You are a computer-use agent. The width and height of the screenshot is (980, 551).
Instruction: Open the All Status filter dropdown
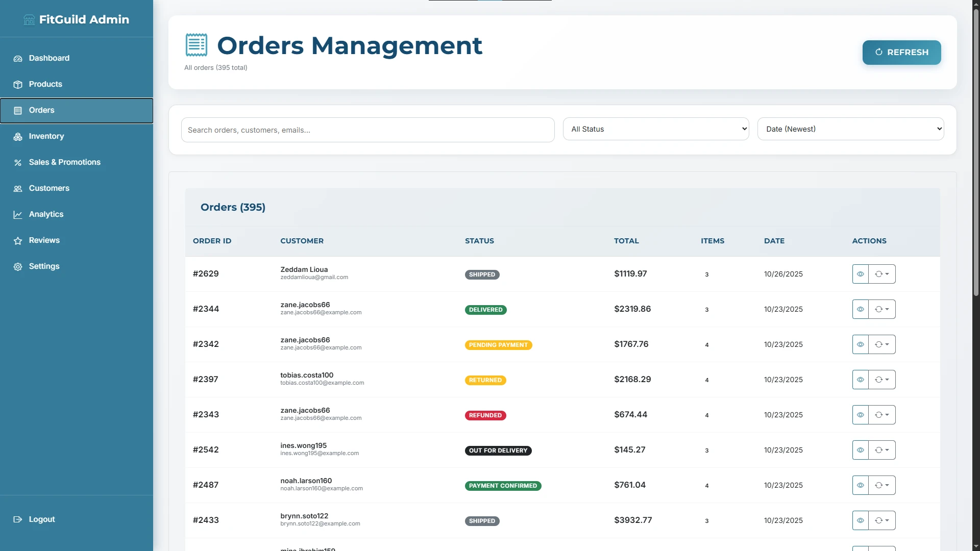tap(656, 129)
